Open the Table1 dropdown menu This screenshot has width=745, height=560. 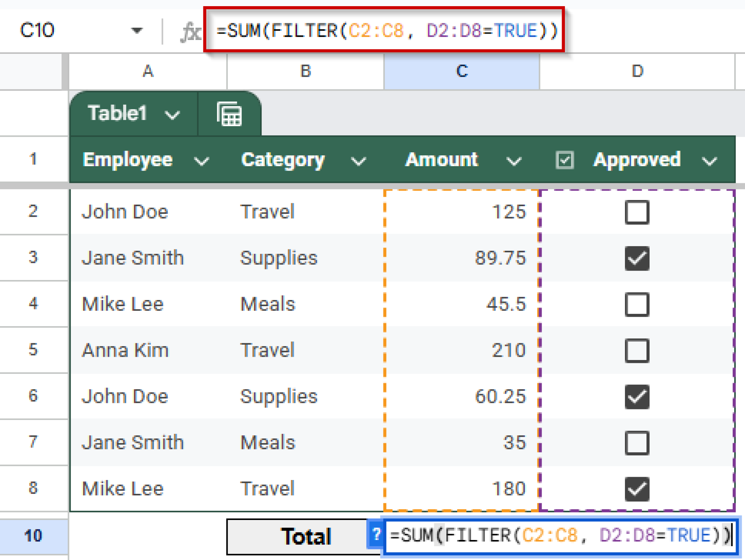point(171,114)
